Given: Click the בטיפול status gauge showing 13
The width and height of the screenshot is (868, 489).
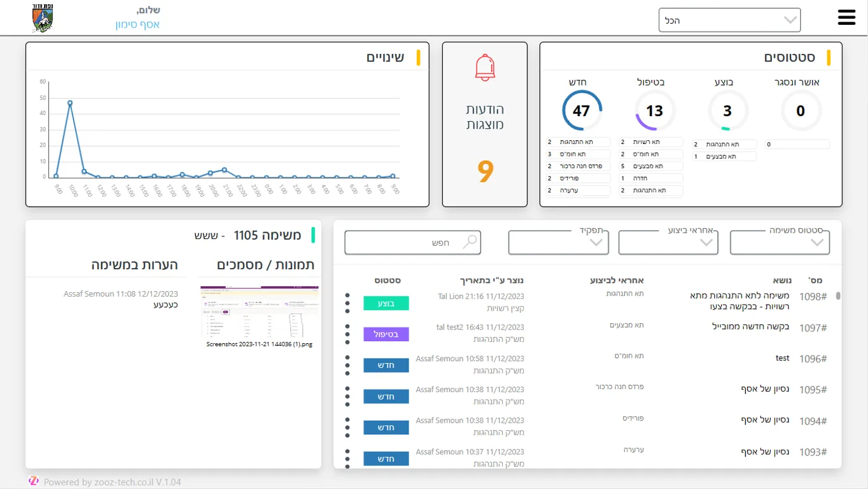Looking at the screenshot, I should (655, 110).
